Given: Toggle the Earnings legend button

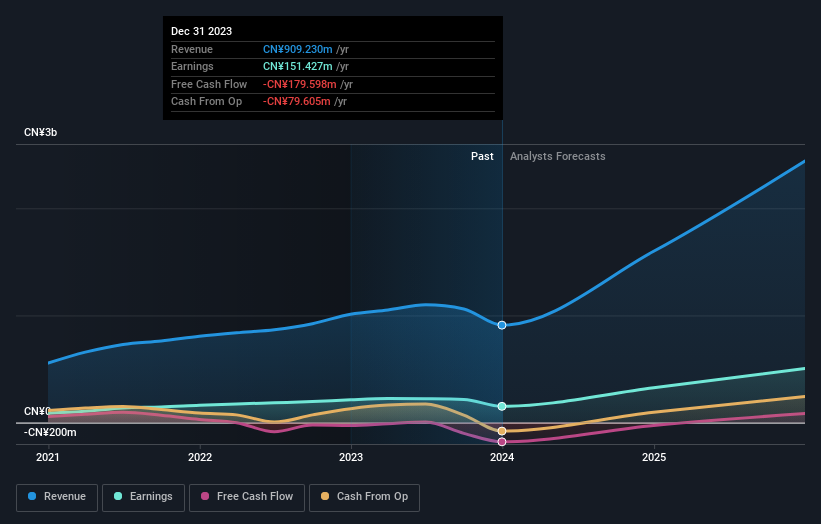Looking at the screenshot, I should click(143, 497).
